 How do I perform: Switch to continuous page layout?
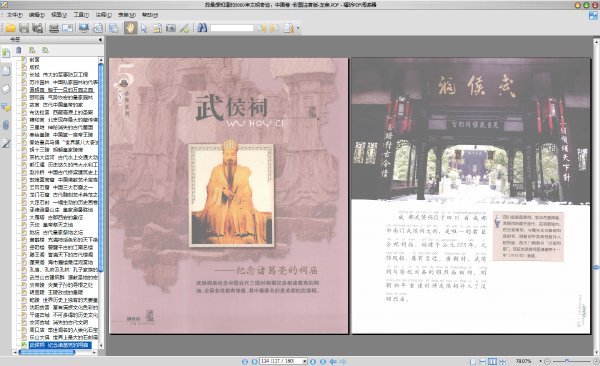click(x=483, y=361)
